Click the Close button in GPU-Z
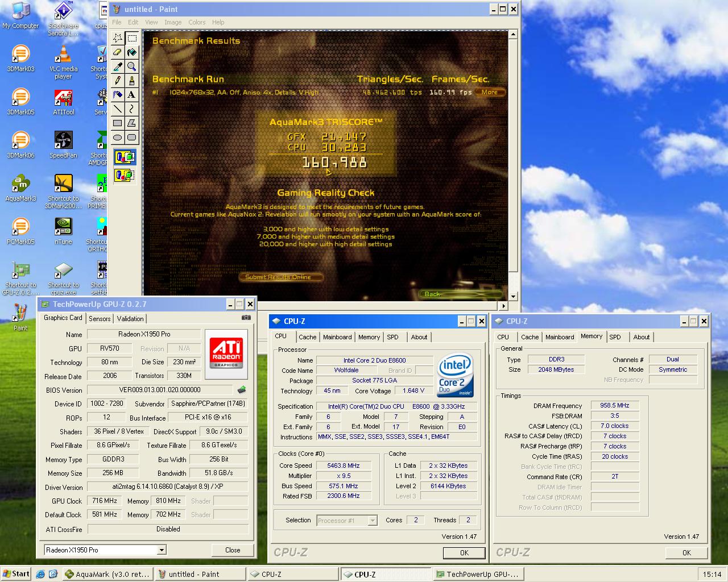Screen dimensions: 728x582 tap(233, 550)
